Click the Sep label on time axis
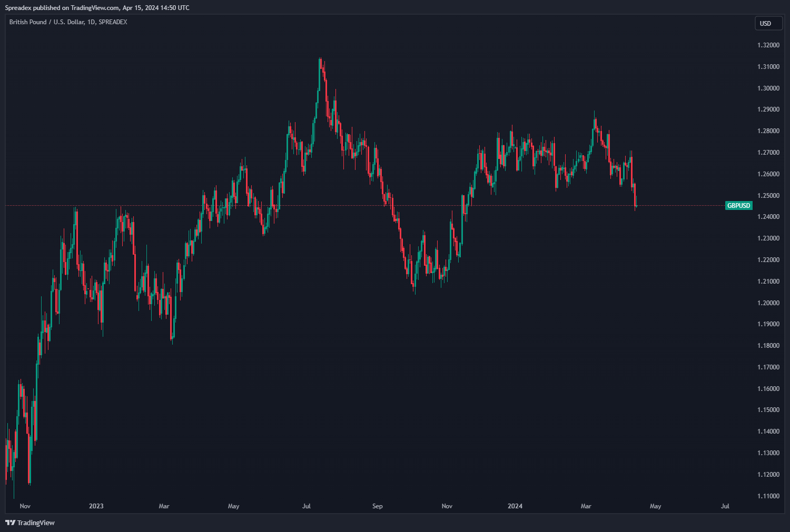The width and height of the screenshot is (790, 532). [x=378, y=506]
